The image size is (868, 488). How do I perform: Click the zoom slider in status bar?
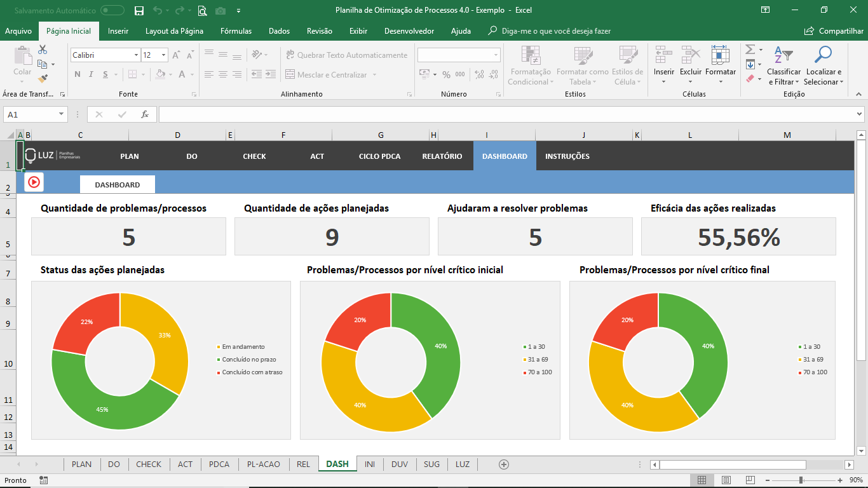point(801,480)
